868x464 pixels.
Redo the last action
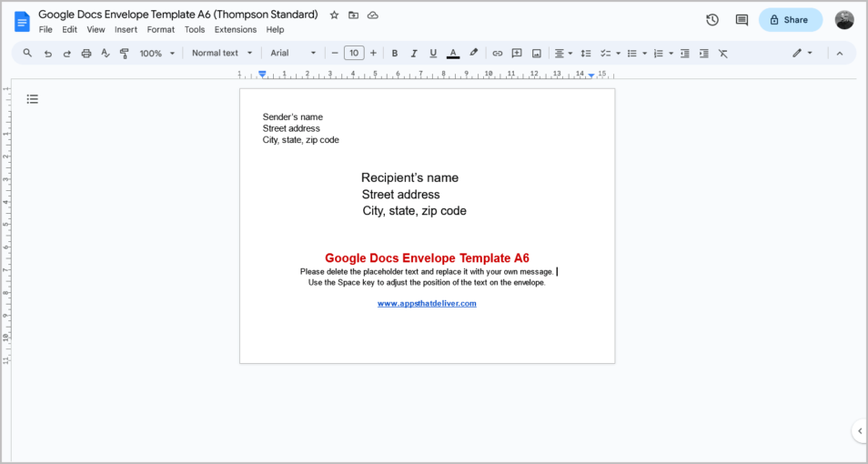point(67,53)
